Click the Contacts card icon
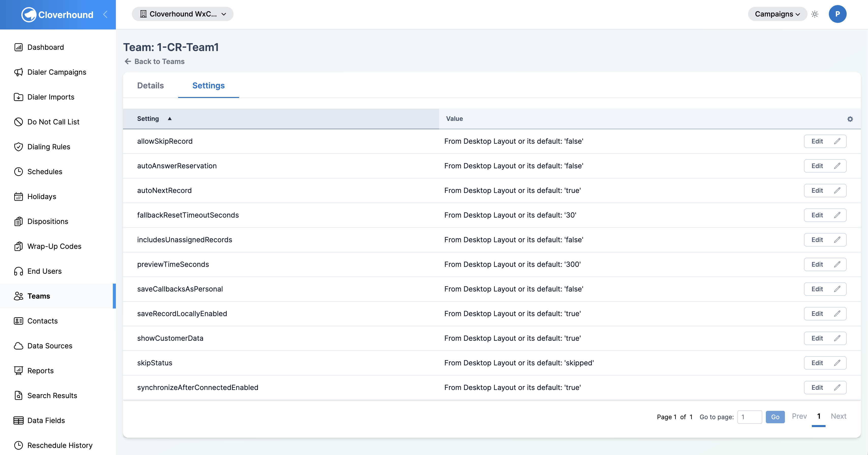The image size is (868, 455). click(x=19, y=321)
